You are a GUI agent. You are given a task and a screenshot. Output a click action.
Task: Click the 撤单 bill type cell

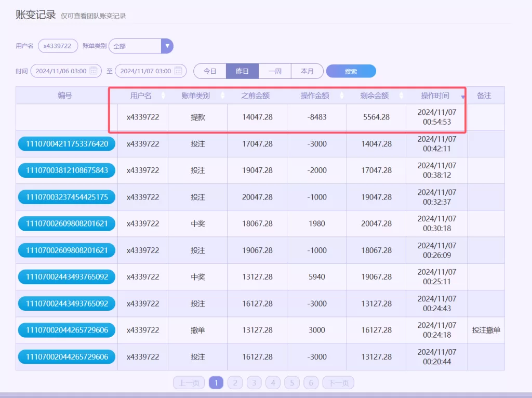click(x=198, y=330)
